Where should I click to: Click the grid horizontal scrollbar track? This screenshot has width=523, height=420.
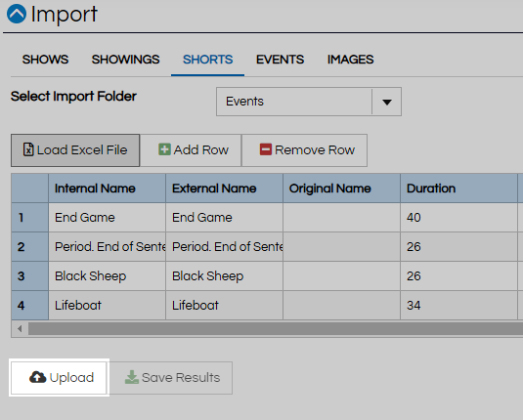276,328
